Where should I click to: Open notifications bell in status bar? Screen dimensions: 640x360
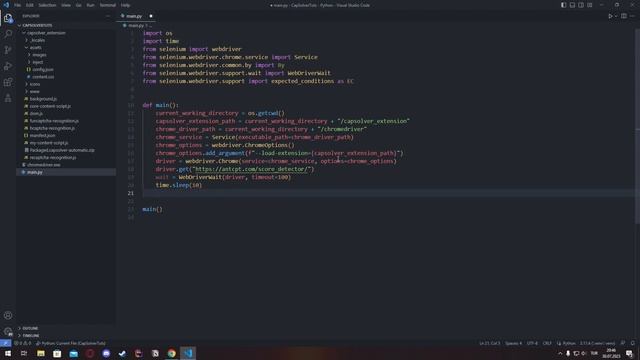pyautogui.click(x=632, y=343)
